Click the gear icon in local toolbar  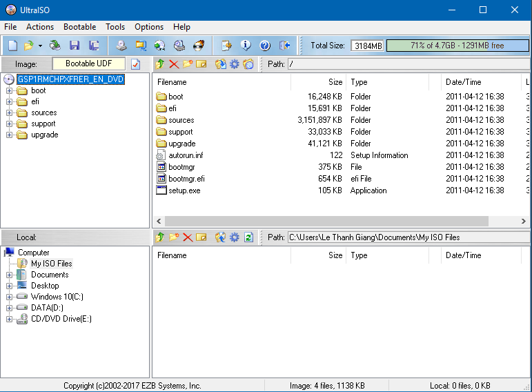pos(235,237)
